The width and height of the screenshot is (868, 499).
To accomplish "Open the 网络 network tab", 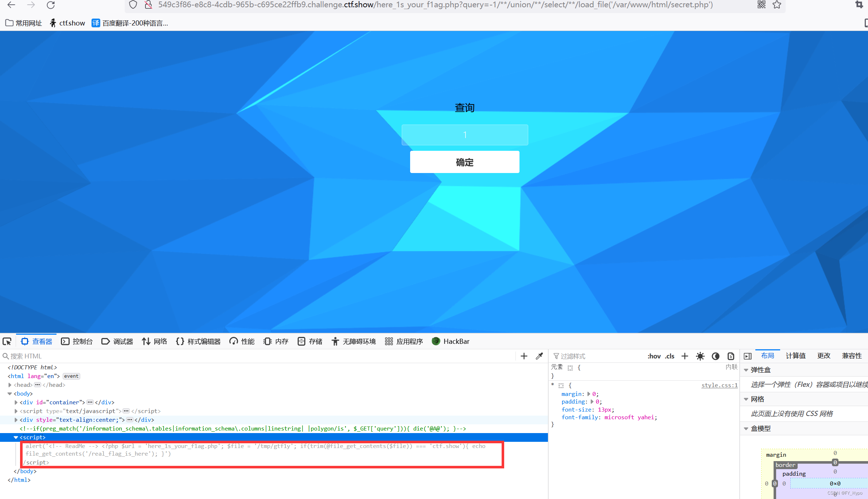I will tap(155, 341).
